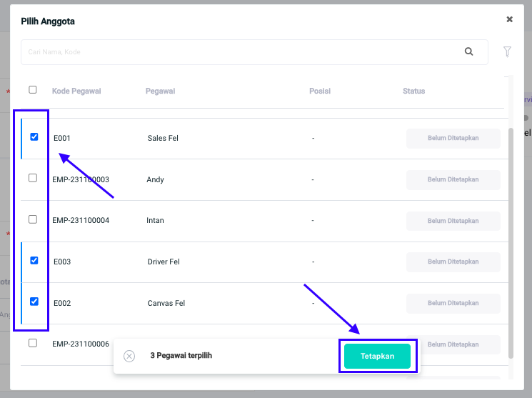The image size is (532, 398).
Task: Select Intan's row checkbox
Action: pos(33,219)
